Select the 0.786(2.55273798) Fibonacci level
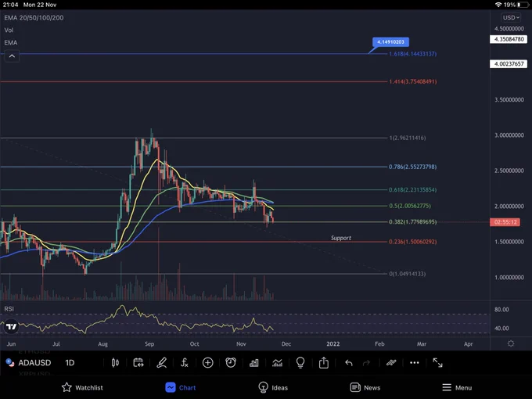This screenshot has width=532, height=399. coord(412,167)
